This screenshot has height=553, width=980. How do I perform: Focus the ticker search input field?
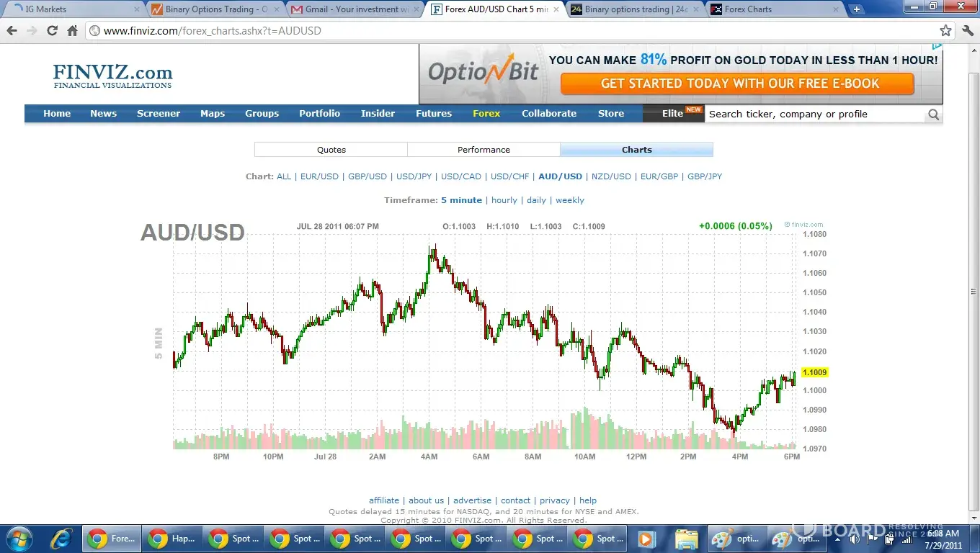816,114
